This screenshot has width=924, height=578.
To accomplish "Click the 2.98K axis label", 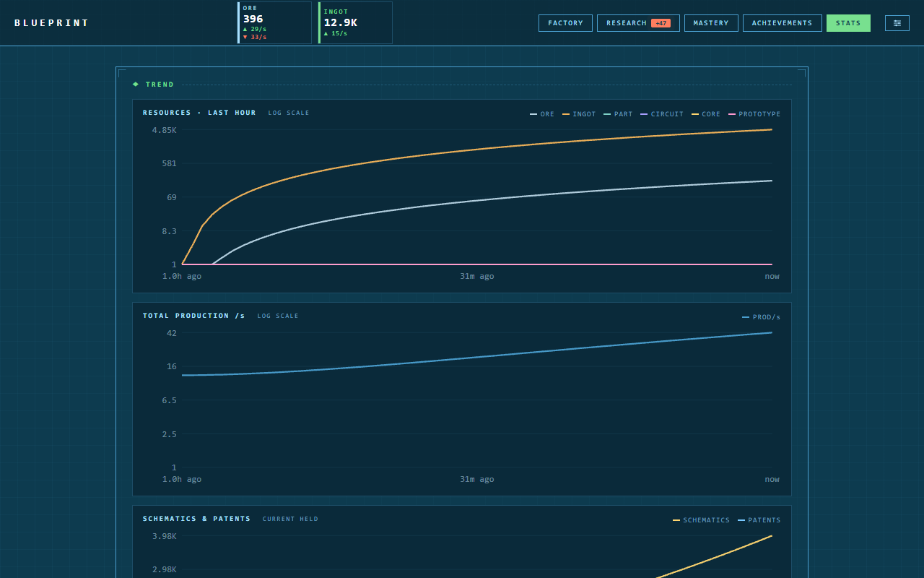I will (x=165, y=569).
